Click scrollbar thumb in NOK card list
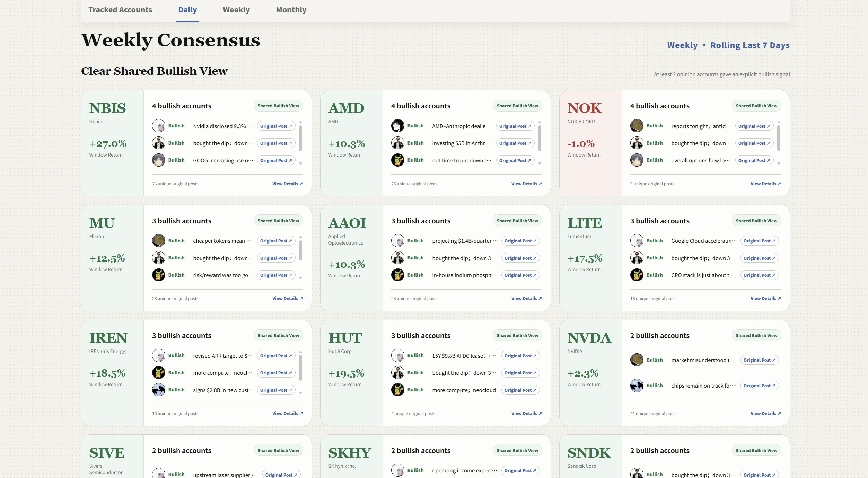 [779, 138]
